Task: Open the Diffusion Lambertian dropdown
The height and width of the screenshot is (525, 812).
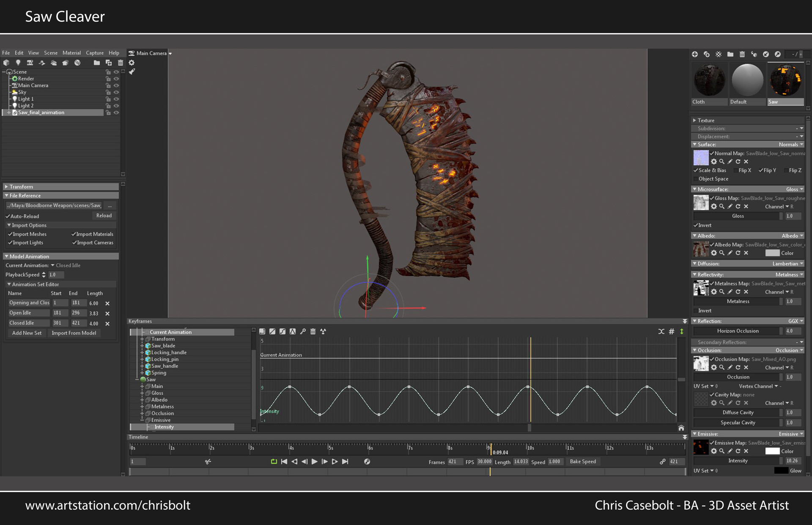Action: [787, 264]
